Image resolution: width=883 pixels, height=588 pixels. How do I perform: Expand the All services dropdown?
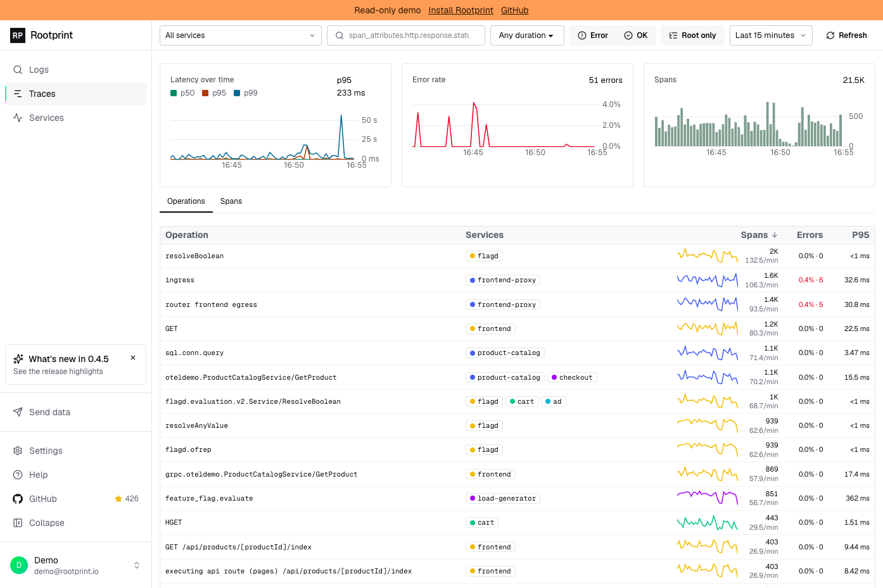(x=241, y=35)
